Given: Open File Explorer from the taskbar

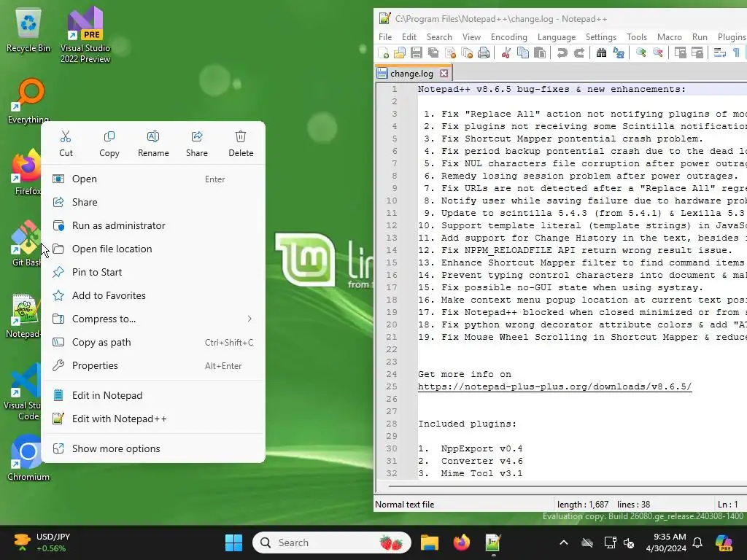Looking at the screenshot, I should (x=429, y=542).
